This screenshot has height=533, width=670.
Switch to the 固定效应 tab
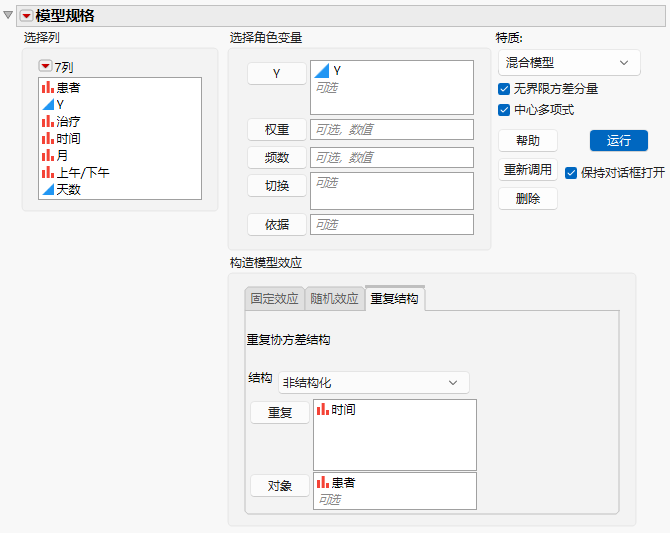[274, 298]
